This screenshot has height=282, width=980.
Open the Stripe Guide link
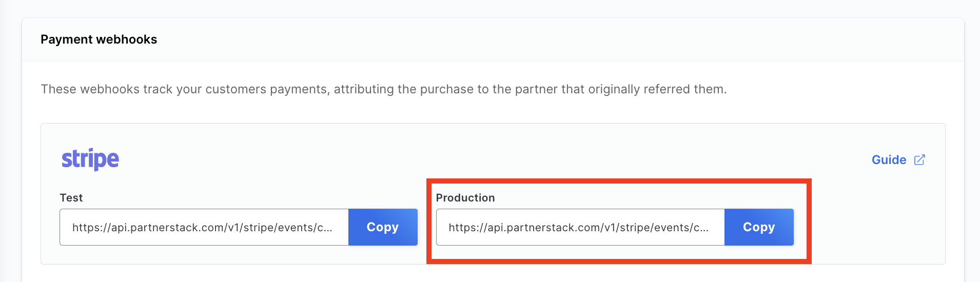(889, 160)
